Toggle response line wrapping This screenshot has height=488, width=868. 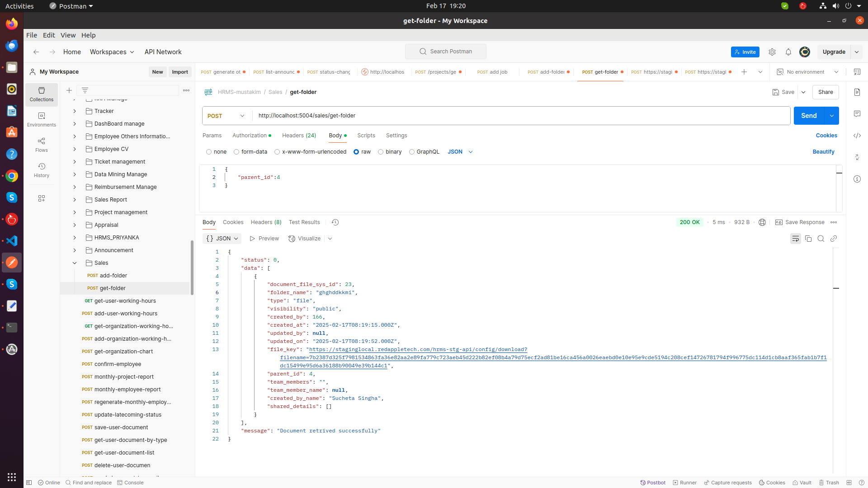point(796,239)
